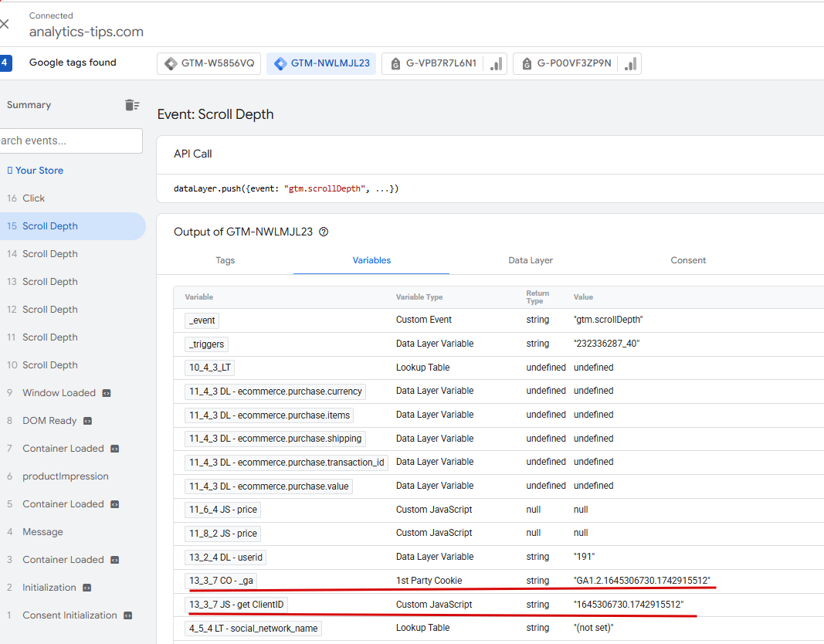The width and height of the screenshot is (824, 644).
Task: Click code badge next to Initialization
Action: click(87, 588)
